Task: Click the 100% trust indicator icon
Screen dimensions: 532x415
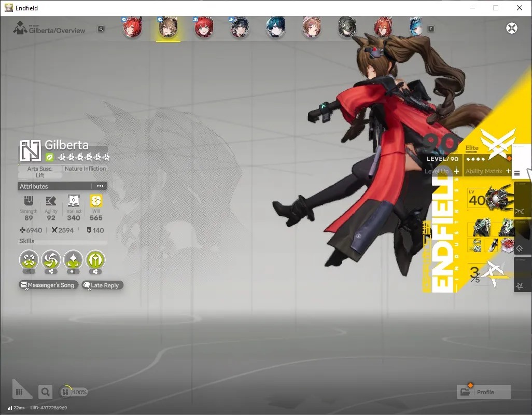Action: pos(65,392)
